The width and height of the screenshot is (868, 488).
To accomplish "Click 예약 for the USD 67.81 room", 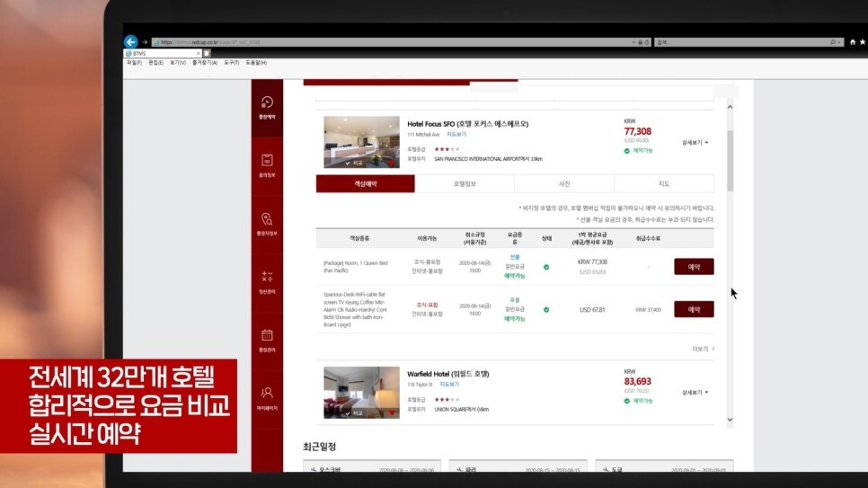I will click(694, 310).
